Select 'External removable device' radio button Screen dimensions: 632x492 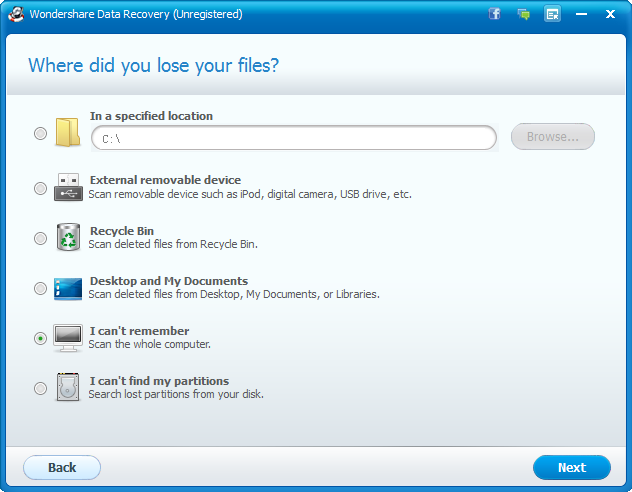point(40,188)
